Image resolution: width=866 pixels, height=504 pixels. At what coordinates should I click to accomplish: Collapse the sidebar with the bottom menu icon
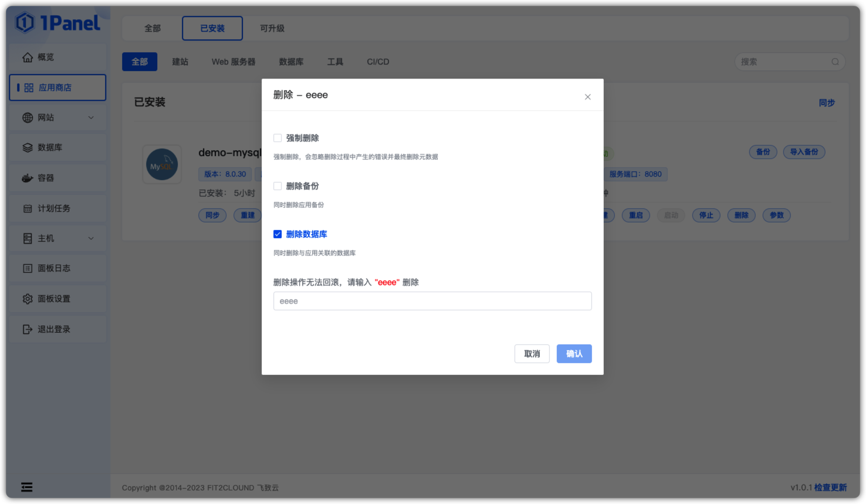27,487
